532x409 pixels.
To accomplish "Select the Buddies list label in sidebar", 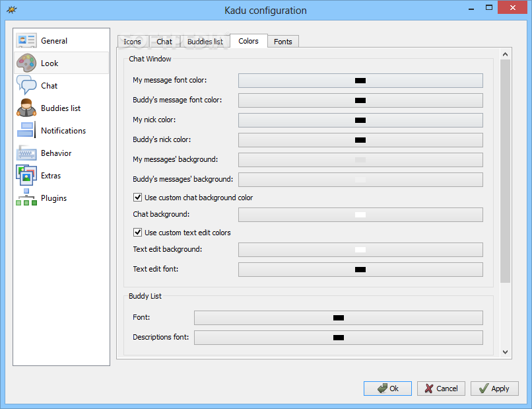I will click(61, 108).
